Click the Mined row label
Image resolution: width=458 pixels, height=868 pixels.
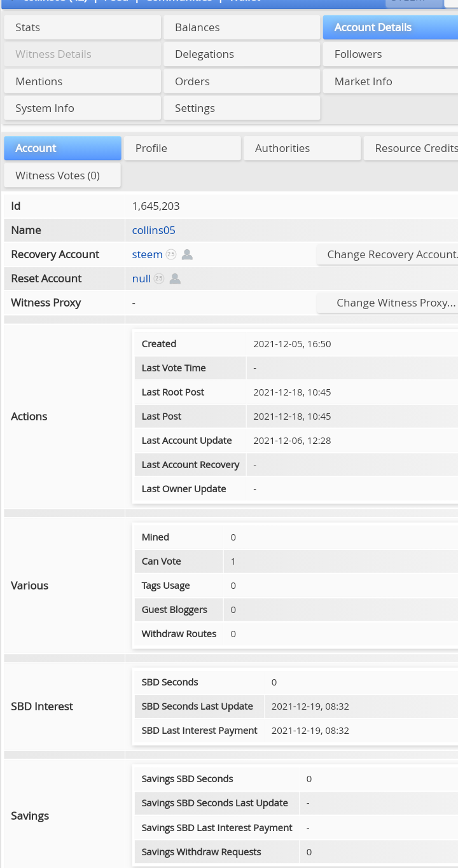click(x=155, y=537)
